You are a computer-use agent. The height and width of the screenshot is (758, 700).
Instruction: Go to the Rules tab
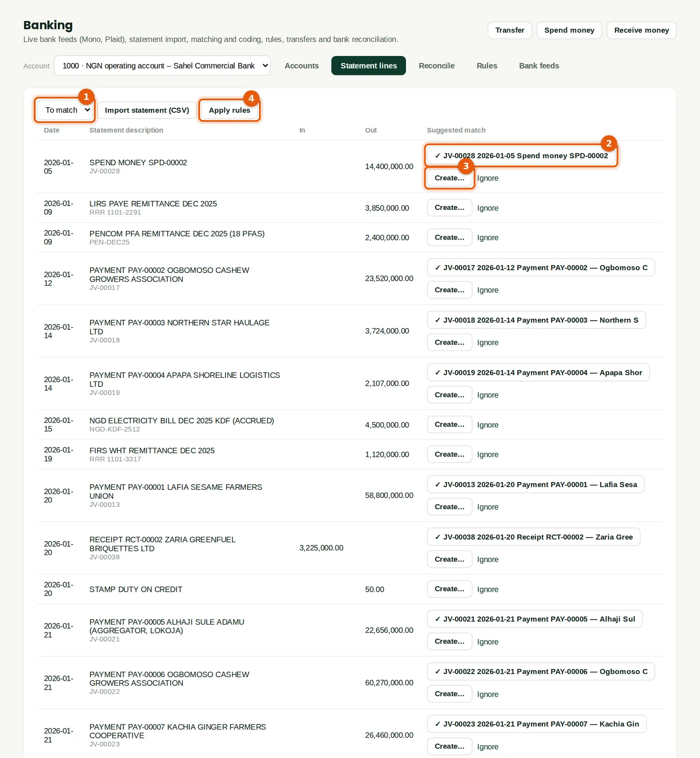coord(487,66)
